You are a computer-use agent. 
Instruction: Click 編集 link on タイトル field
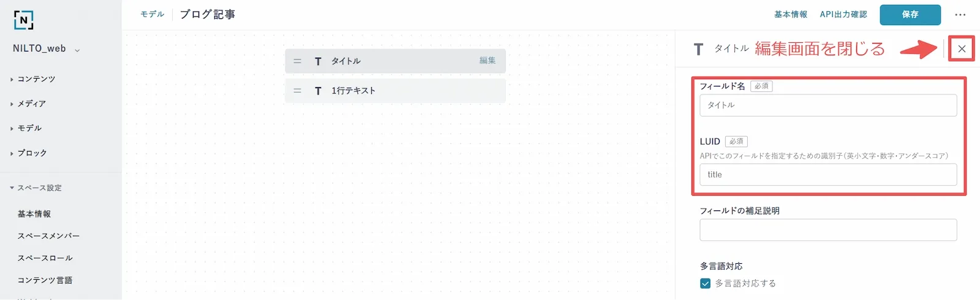coord(488,61)
